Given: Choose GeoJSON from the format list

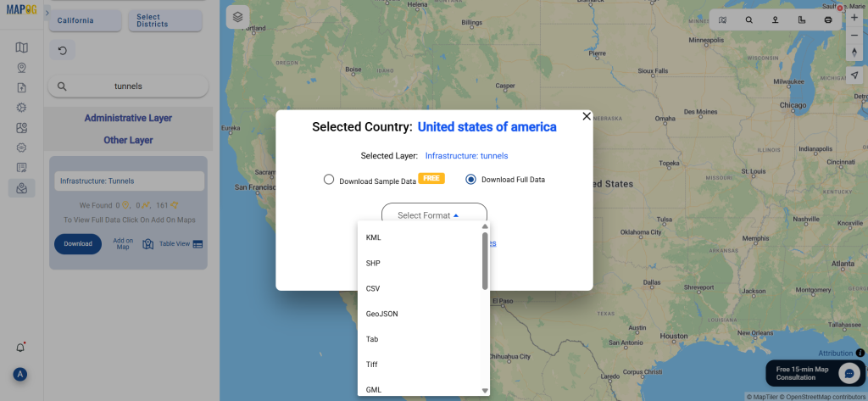Looking at the screenshot, I should pyautogui.click(x=419, y=314).
